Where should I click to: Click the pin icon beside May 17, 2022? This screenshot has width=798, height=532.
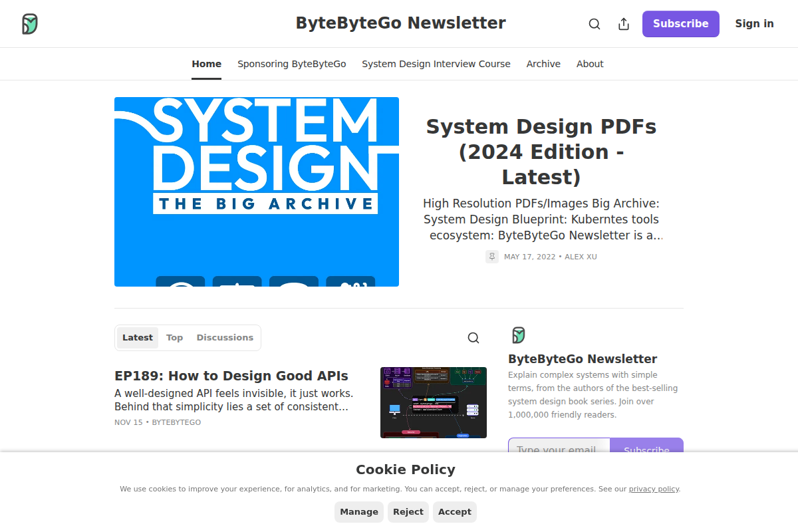click(491, 256)
